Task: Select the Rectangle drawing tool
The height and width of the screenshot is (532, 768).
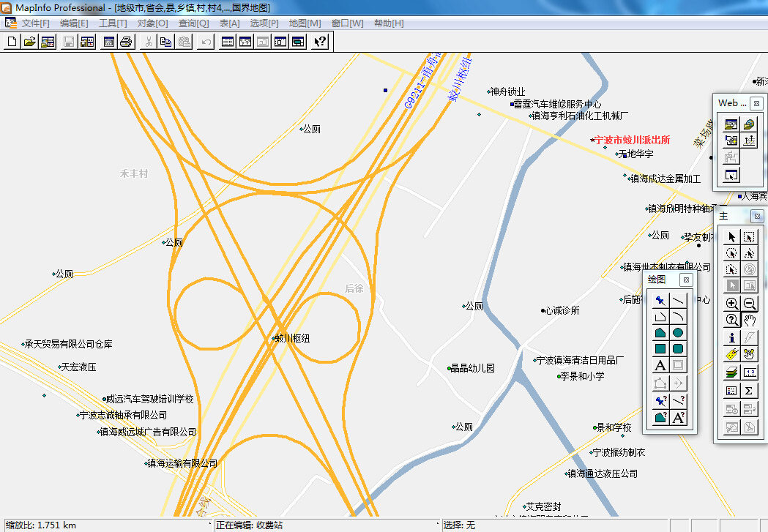Action: coord(660,349)
